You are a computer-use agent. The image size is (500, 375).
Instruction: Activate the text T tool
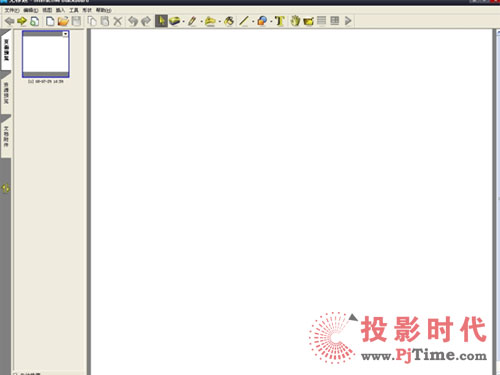pyautogui.click(x=280, y=21)
